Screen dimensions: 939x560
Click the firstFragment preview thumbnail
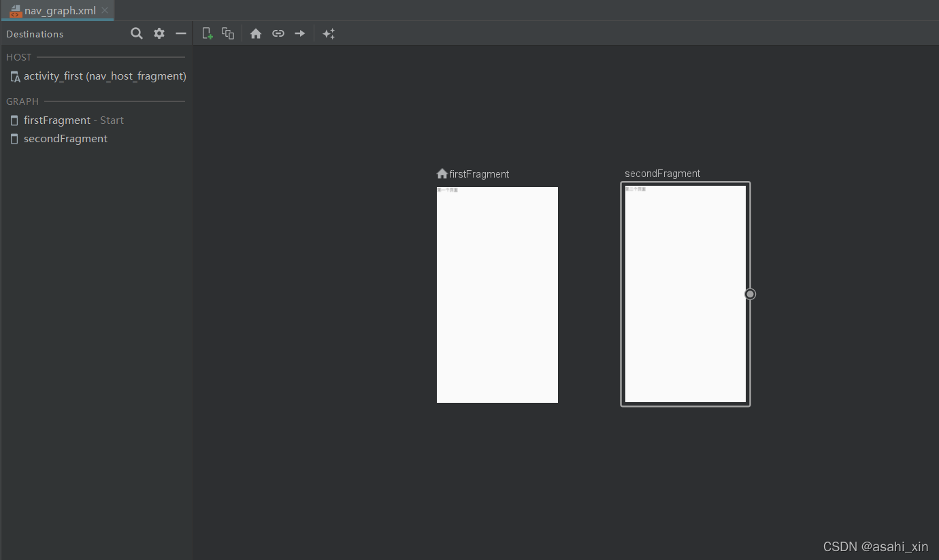497,295
